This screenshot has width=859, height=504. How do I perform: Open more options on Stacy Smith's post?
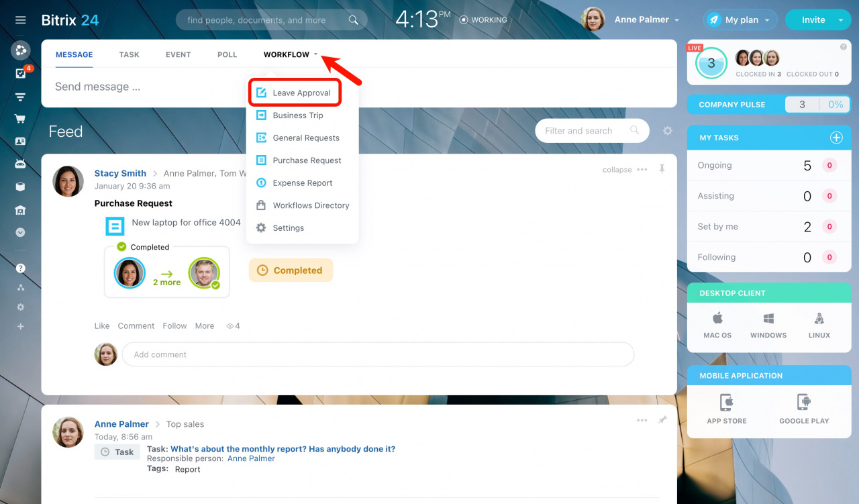click(x=642, y=170)
